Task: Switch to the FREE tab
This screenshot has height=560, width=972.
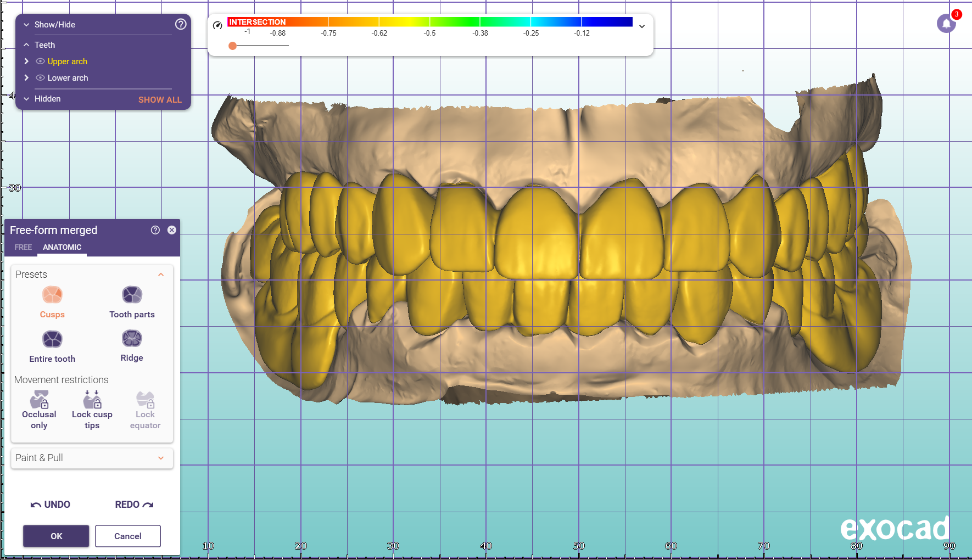Action: [x=23, y=247]
